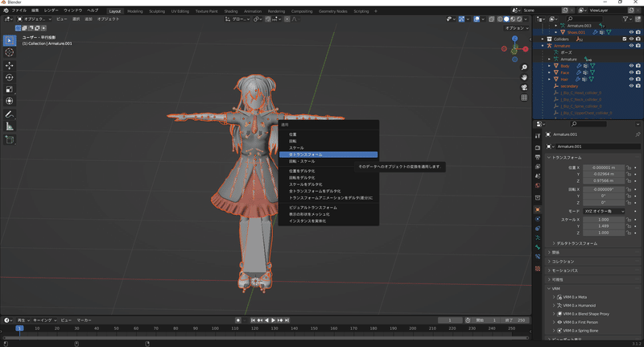Open the オブジェクト menu in viewport header
The width and height of the screenshot is (644, 347).
(108, 19)
